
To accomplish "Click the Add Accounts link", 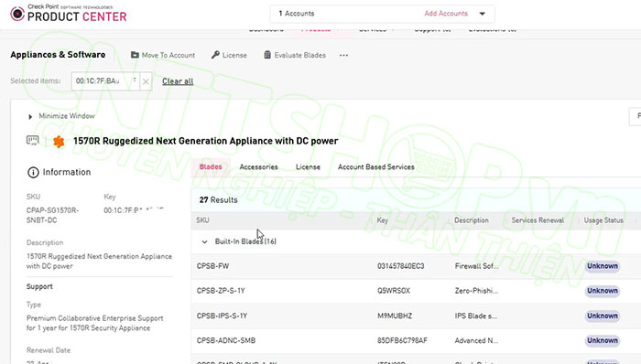I will click(446, 14).
